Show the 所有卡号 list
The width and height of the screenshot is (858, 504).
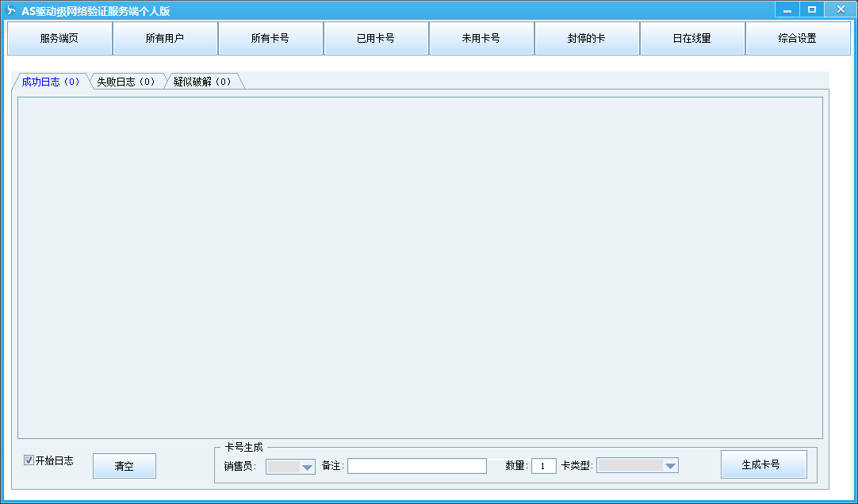(270, 38)
